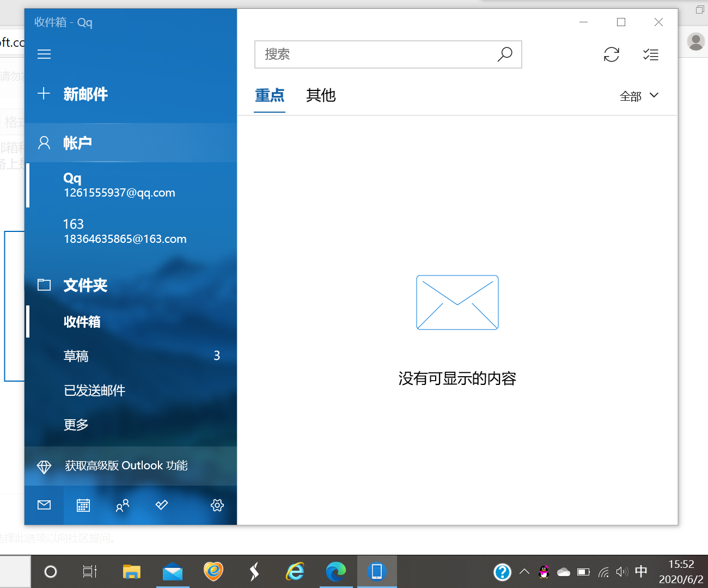The width and height of the screenshot is (708, 588).
Task: Expand the 全部 filter dropdown
Action: (x=639, y=96)
